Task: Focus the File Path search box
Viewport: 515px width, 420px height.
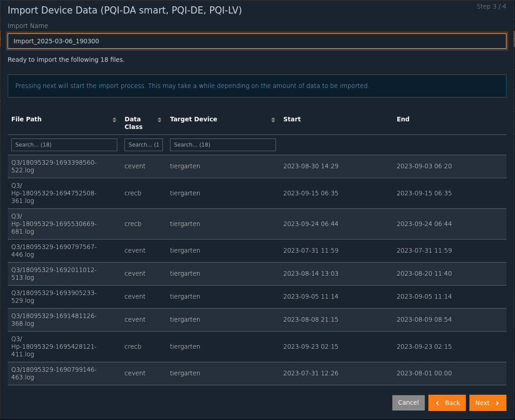Action: 64,145
